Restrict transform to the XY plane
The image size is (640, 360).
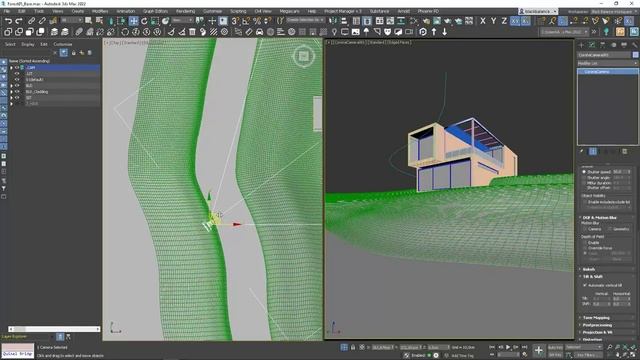515,21
